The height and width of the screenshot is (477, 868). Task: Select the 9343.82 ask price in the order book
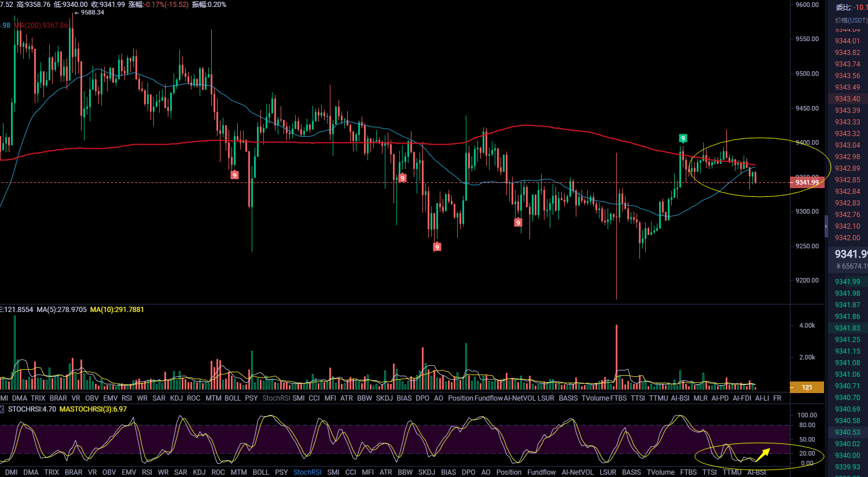[x=847, y=53]
